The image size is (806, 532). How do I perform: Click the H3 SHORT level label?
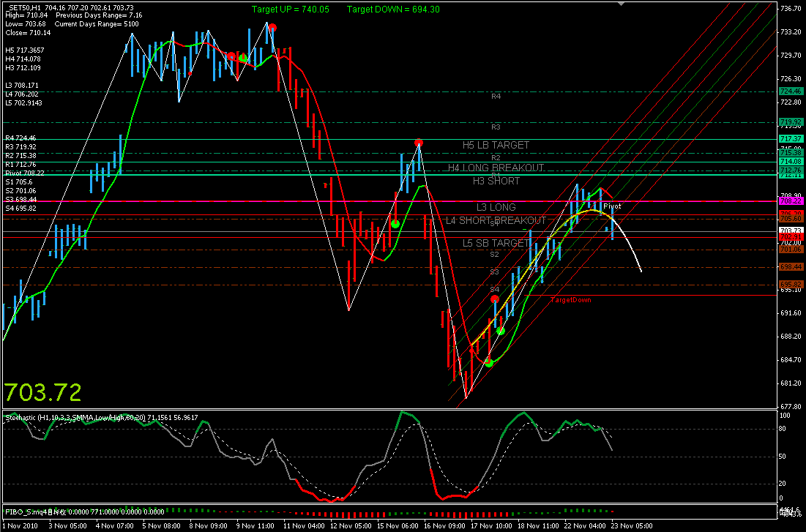pos(496,181)
